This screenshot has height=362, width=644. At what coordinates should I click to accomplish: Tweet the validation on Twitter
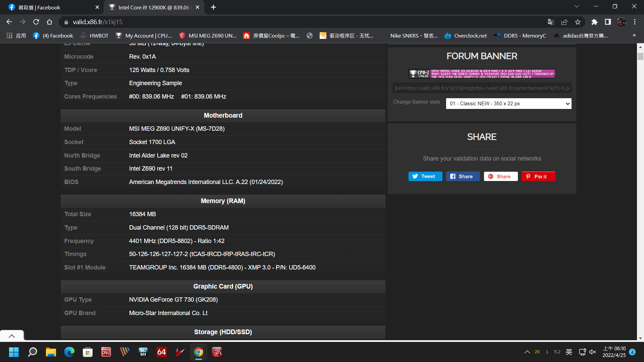tap(425, 176)
